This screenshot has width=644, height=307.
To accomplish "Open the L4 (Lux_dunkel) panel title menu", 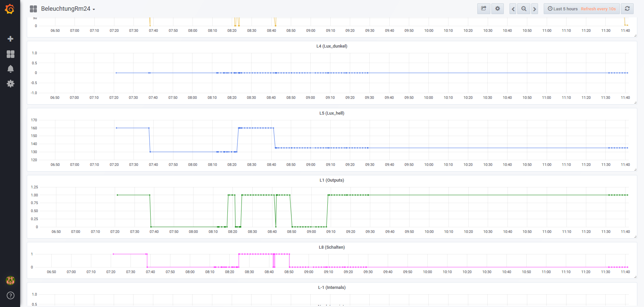I will pyautogui.click(x=332, y=46).
